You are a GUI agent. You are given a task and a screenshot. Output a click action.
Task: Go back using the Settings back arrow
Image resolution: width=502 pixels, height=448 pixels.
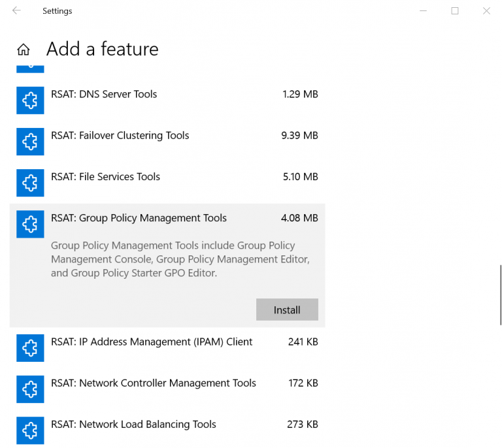pos(16,11)
